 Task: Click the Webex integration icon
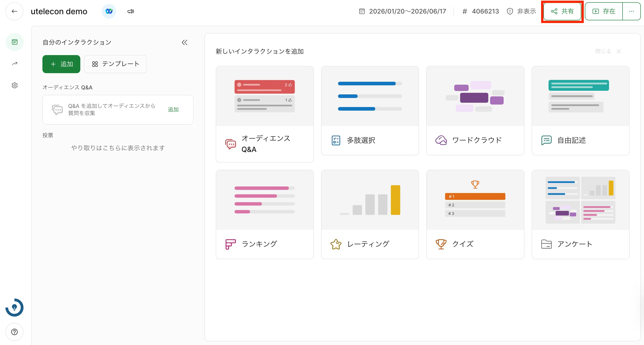coord(109,11)
